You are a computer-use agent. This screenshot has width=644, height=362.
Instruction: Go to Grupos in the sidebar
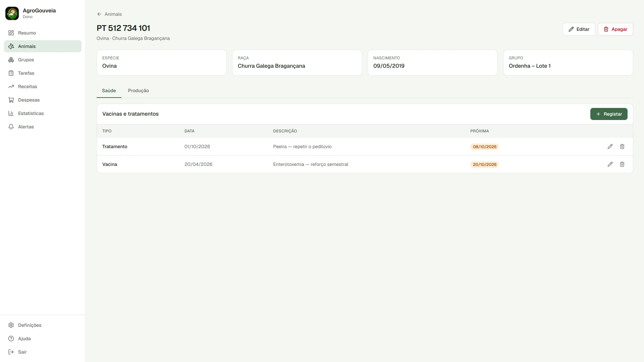tap(43, 60)
